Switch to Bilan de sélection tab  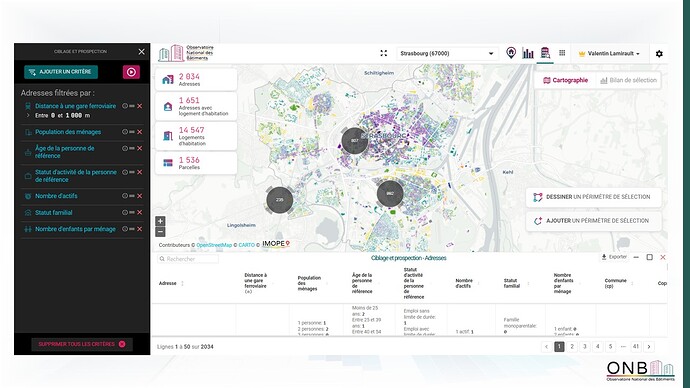click(628, 81)
